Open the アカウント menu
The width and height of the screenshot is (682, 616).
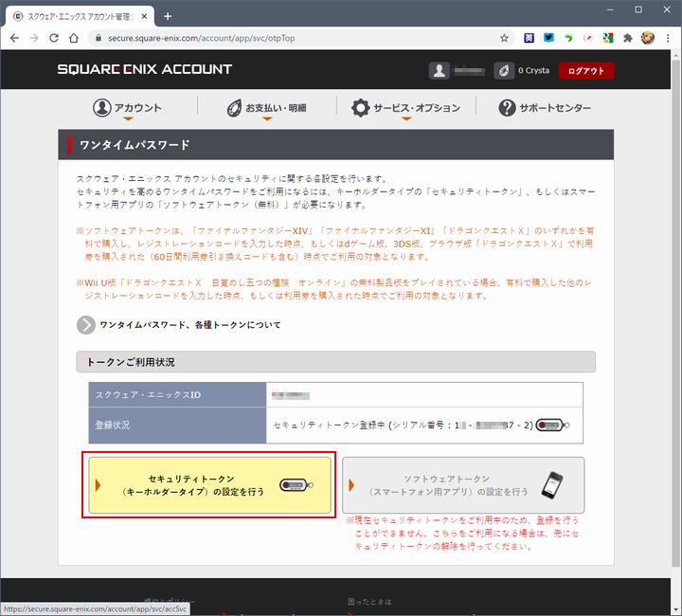128,107
